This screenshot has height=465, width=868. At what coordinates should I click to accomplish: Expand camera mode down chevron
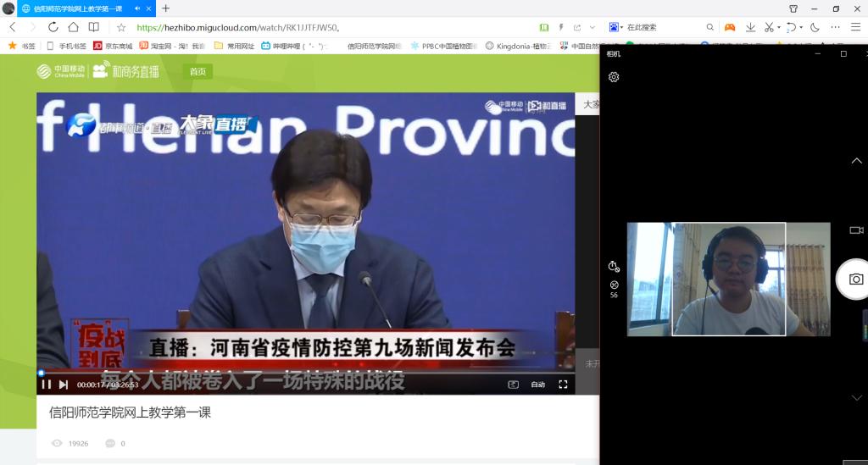point(856,397)
